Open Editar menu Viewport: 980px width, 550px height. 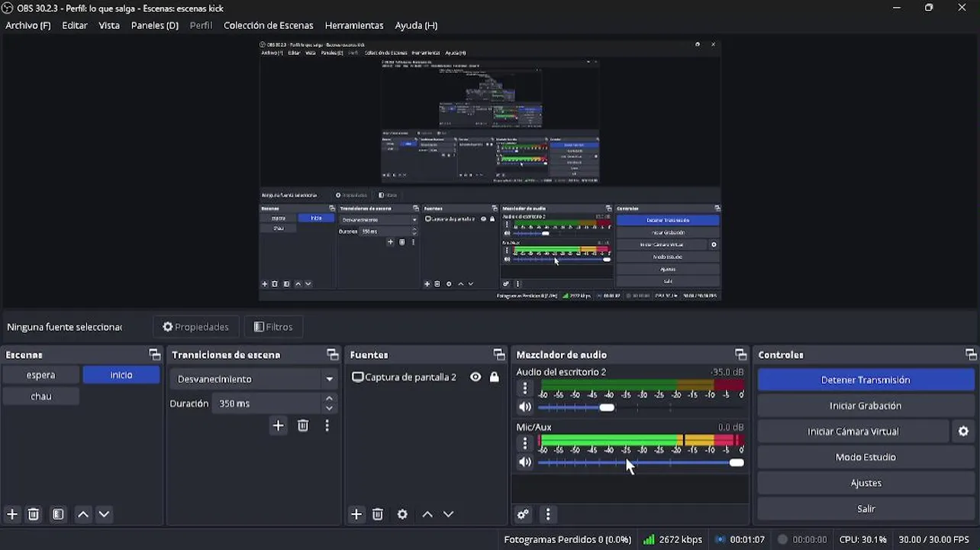[75, 25]
